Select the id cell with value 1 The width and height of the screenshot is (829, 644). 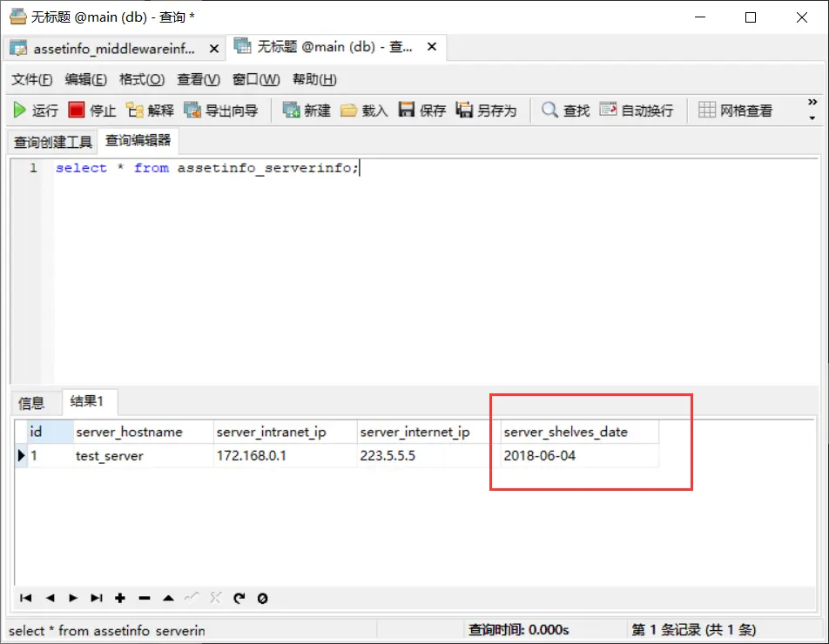click(51, 455)
